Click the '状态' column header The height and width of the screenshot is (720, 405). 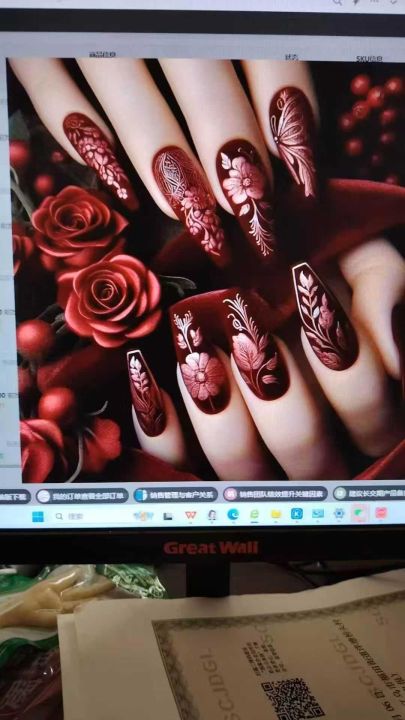[291, 57]
